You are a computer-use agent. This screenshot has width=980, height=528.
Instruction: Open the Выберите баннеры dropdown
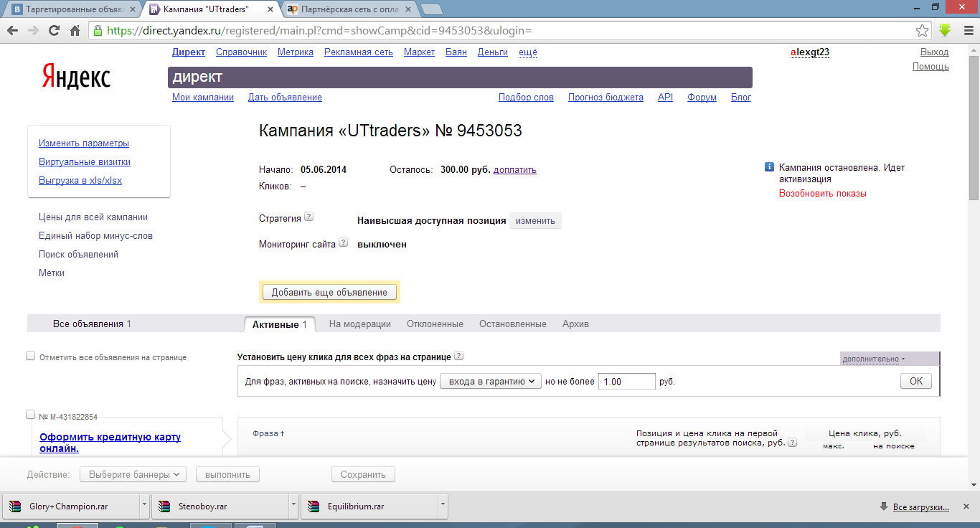click(x=133, y=474)
